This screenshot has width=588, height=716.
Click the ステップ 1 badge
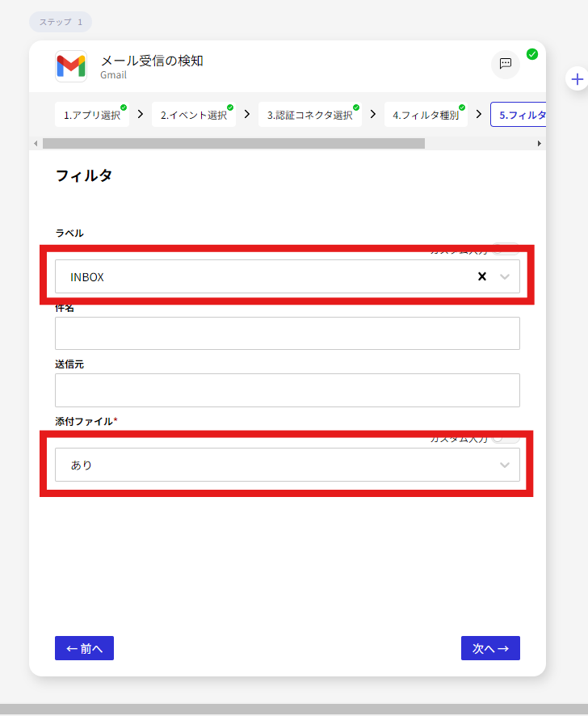click(61, 22)
